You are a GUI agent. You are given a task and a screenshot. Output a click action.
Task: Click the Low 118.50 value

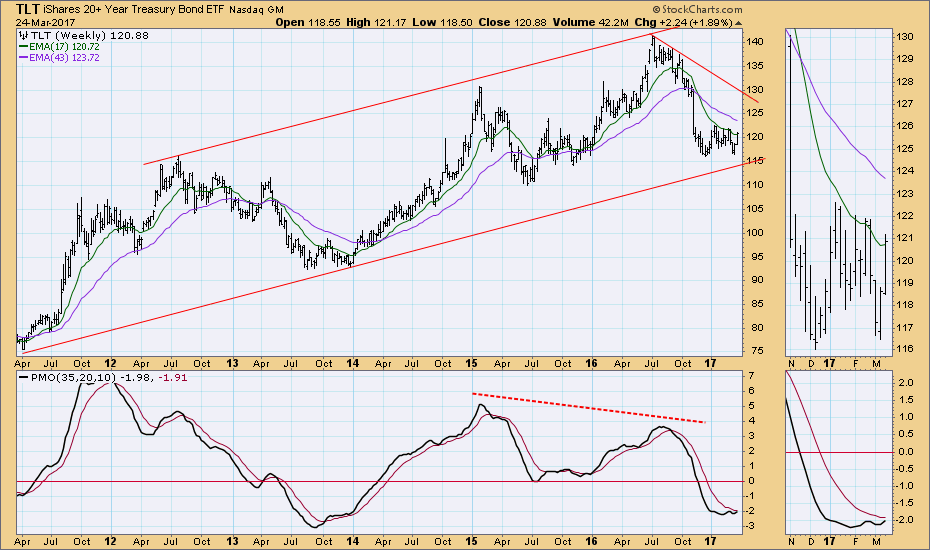tap(442, 22)
